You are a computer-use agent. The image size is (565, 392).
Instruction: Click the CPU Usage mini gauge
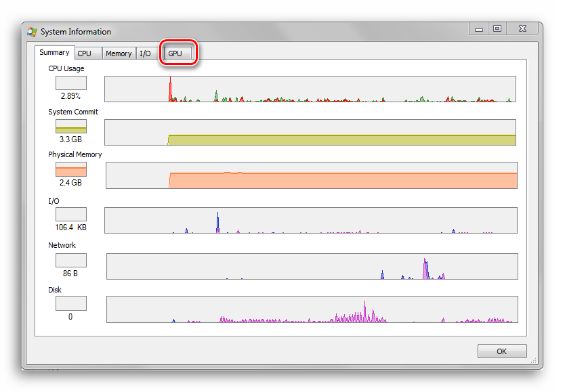pos(70,83)
